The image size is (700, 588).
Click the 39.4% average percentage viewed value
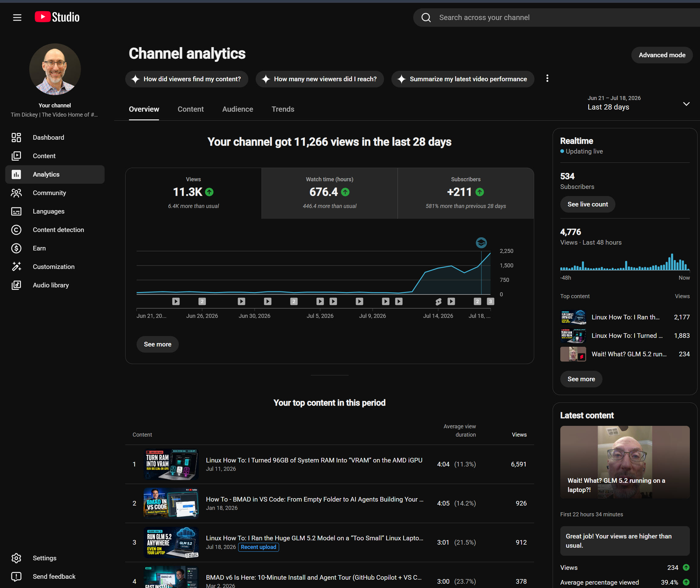(x=669, y=582)
